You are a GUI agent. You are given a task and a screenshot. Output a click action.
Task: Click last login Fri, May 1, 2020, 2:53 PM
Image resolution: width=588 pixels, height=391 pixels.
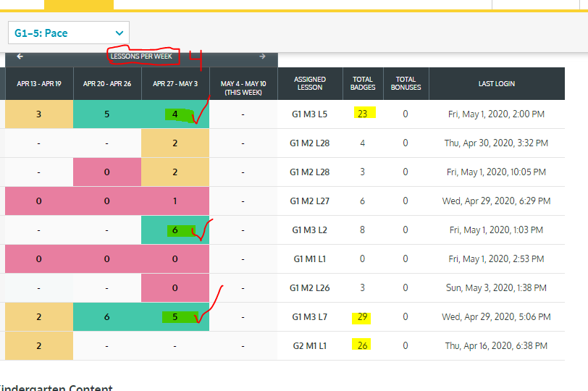coord(496,259)
